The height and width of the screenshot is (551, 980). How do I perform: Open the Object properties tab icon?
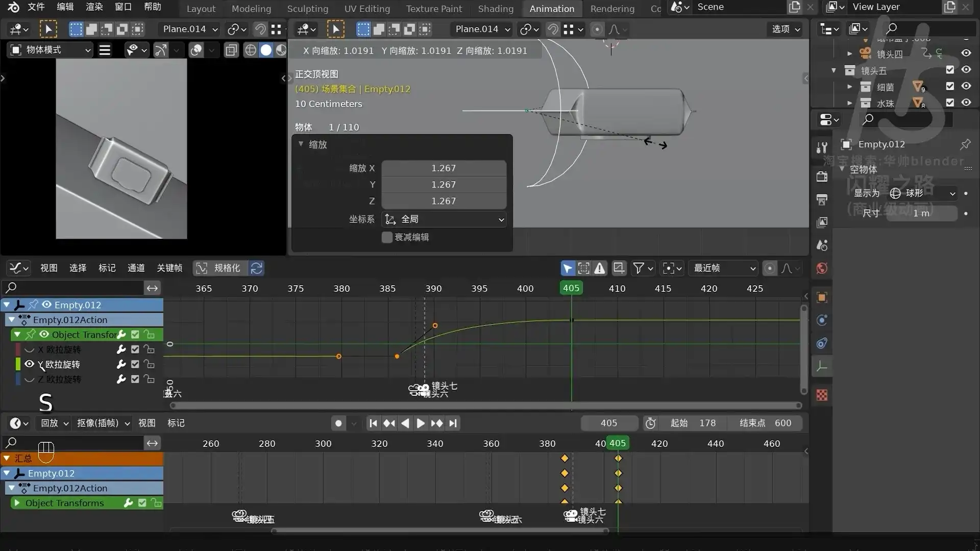pyautogui.click(x=822, y=297)
